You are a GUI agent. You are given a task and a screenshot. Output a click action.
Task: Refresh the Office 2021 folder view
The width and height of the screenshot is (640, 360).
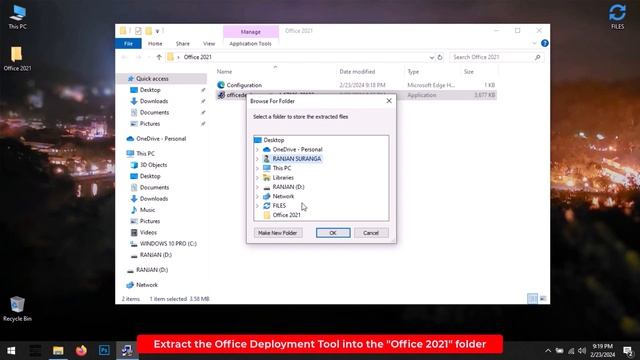pyautogui.click(x=440, y=57)
